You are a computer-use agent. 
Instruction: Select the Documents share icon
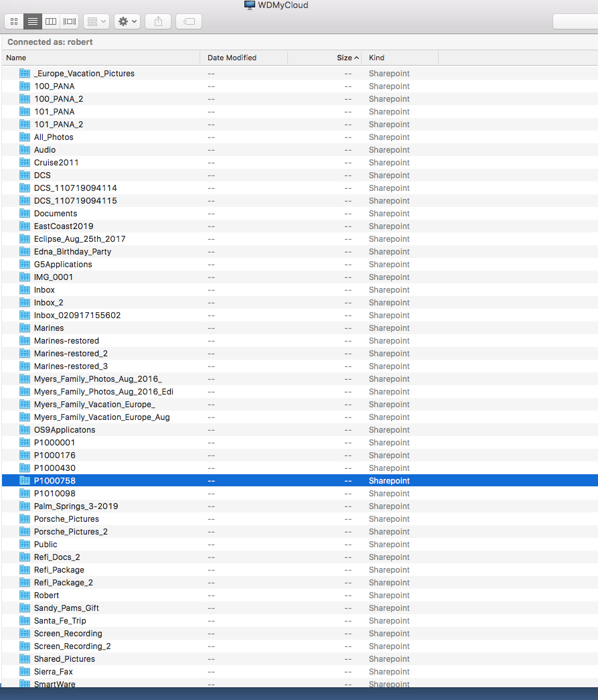pos(25,214)
